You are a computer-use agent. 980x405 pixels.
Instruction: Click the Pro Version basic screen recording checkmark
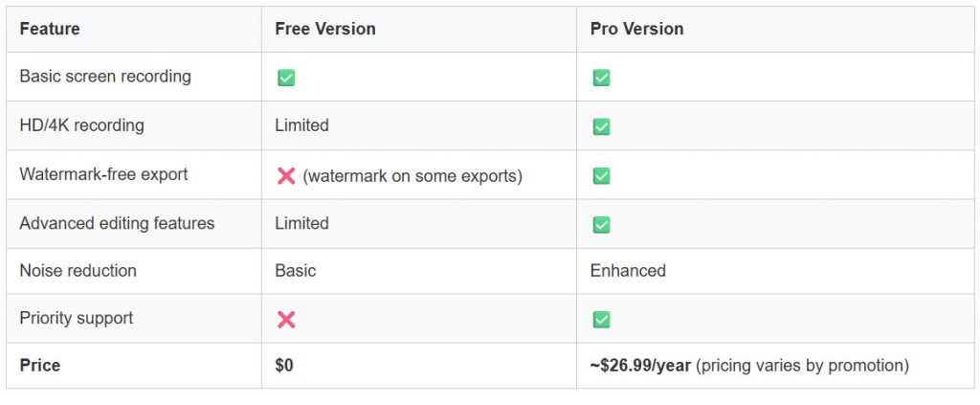click(601, 78)
